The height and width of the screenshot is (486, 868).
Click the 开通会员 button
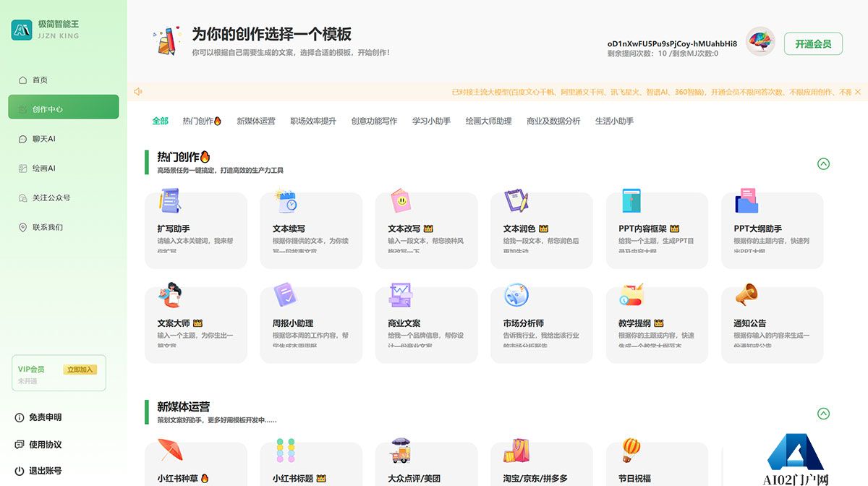coord(813,44)
